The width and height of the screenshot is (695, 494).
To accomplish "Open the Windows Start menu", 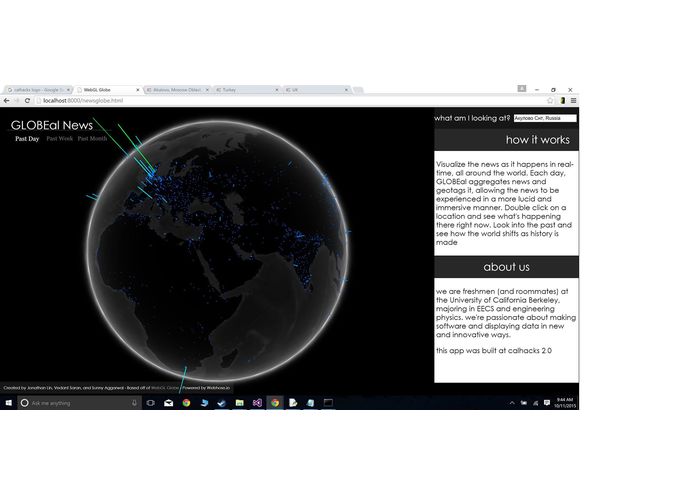I will point(8,403).
